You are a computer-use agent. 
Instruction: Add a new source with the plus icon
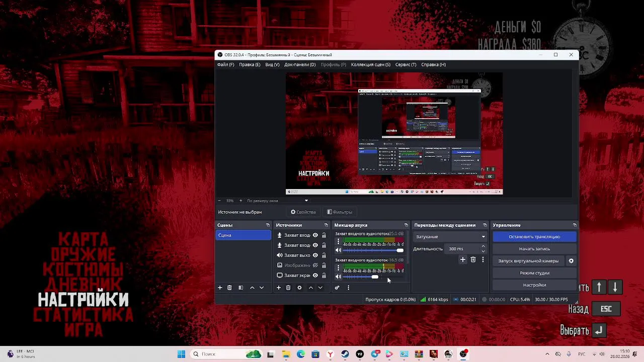[278, 288]
